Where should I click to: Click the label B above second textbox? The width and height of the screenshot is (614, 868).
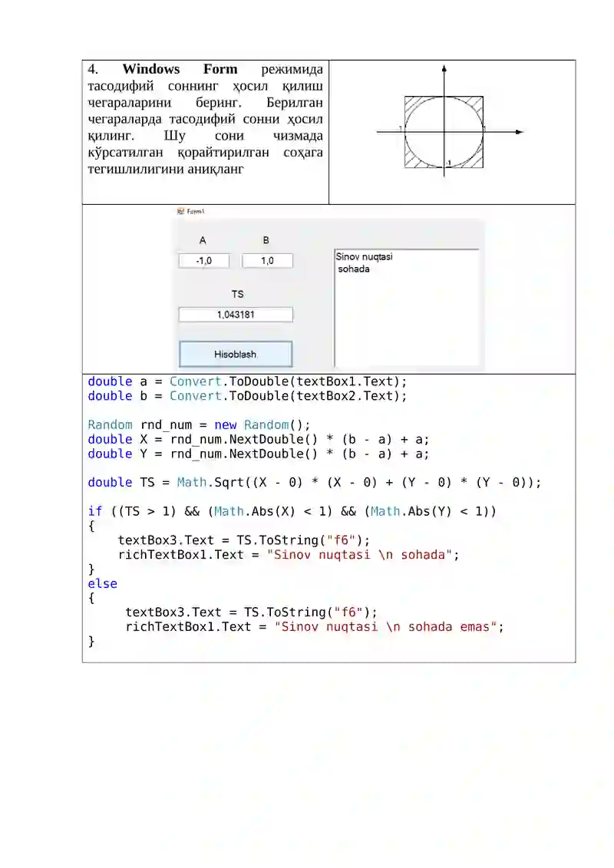[266, 240]
